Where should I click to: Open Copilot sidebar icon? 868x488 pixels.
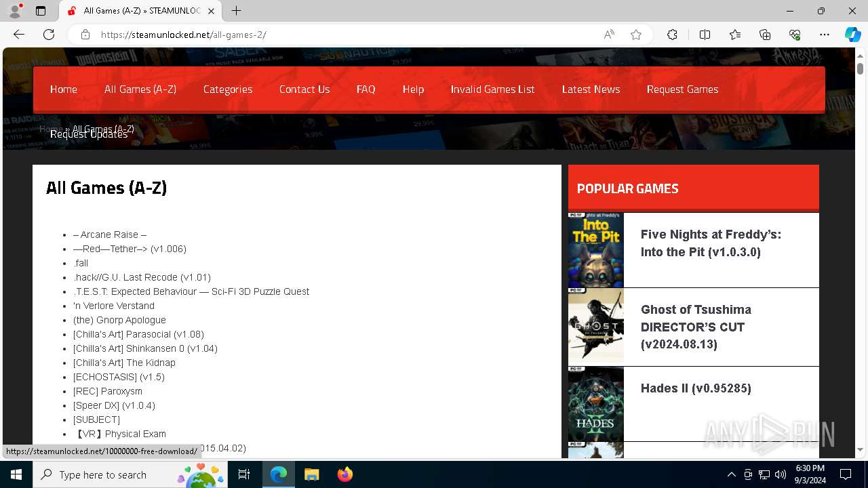coord(852,35)
